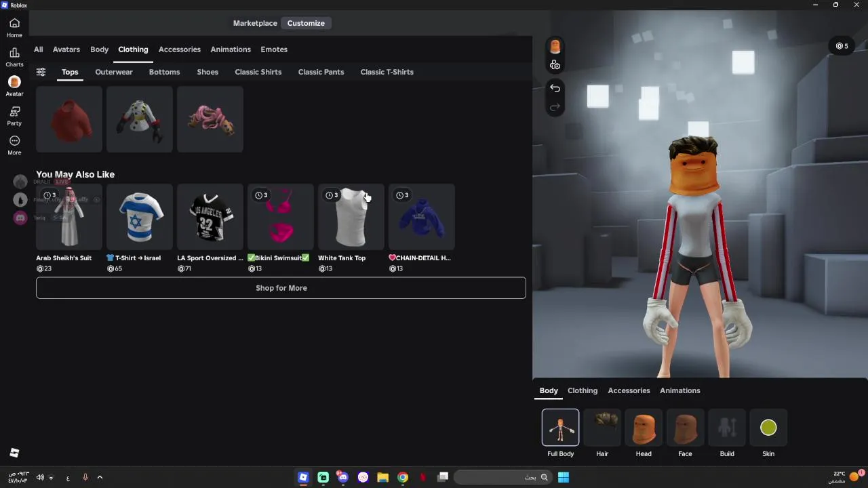Show hidden system tray icons

100,477
